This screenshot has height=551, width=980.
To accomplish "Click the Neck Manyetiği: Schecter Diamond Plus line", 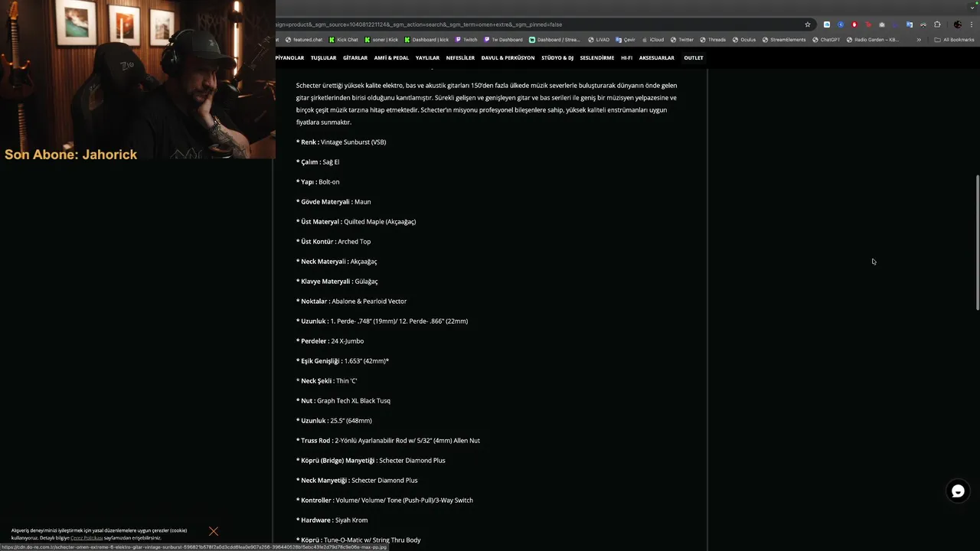I will pyautogui.click(x=357, y=481).
